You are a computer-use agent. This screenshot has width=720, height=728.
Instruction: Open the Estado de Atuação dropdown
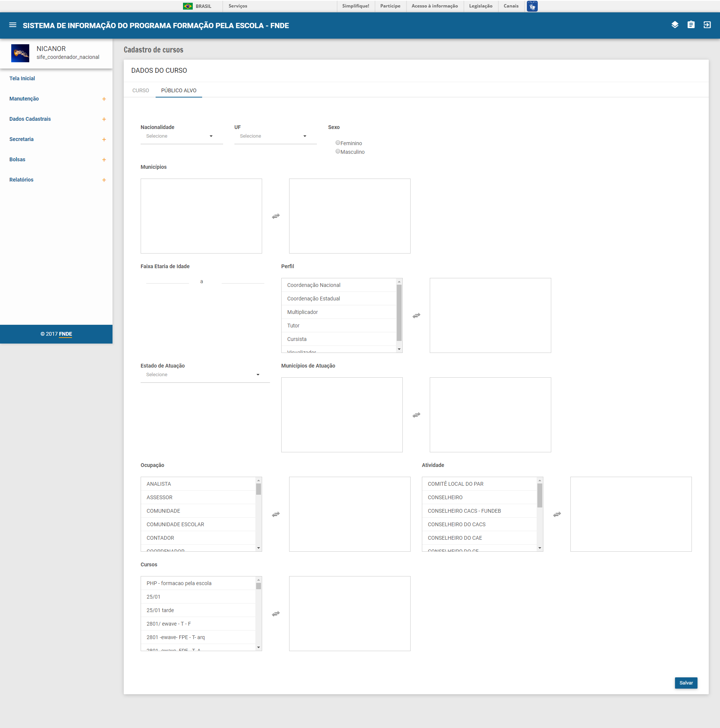205,375
